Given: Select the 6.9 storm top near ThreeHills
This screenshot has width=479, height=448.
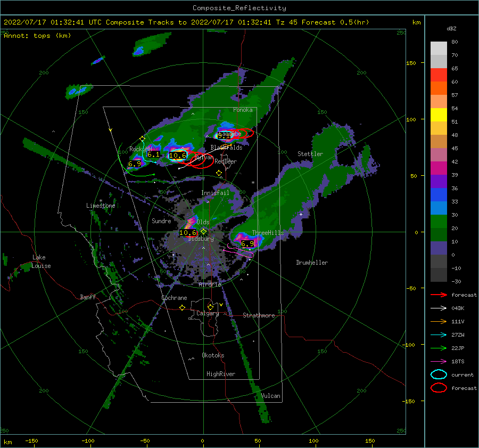Looking at the screenshot, I should [247, 244].
